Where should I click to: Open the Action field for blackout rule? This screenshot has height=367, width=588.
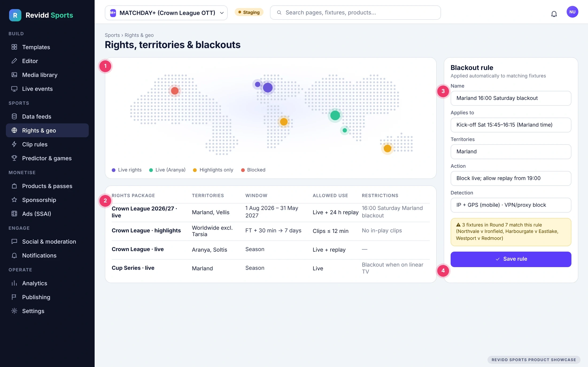click(511, 178)
